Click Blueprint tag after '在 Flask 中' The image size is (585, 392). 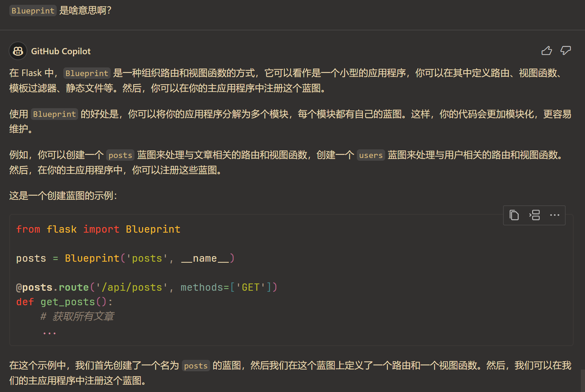click(x=87, y=73)
